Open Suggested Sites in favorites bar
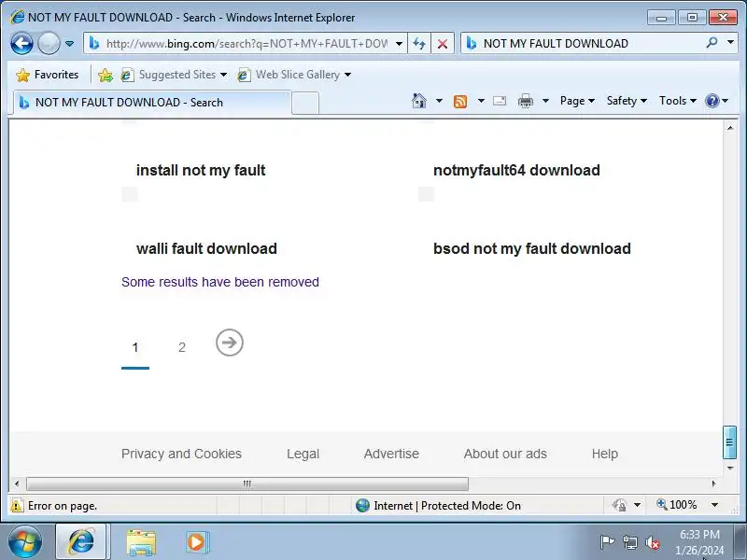Screen dimensions: 747x560 point(174,75)
